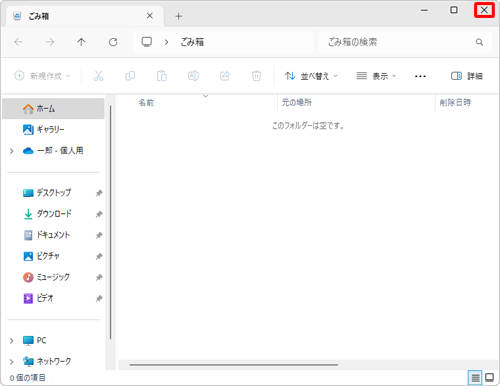Click the horizontal scrollbar at the bottom
500x386 pixels.
click(234, 365)
